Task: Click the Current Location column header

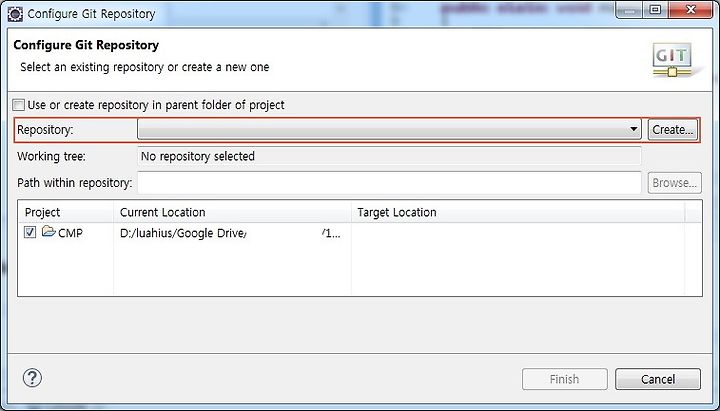Action: click(x=232, y=212)
